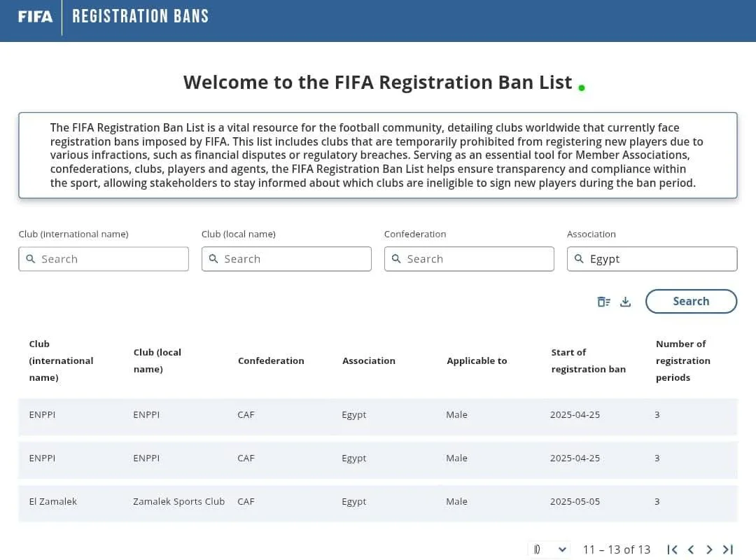Click the Welcome to the FIFA Registration Ban List heading
Screen dimensions: 756x560
pos(377,83)
